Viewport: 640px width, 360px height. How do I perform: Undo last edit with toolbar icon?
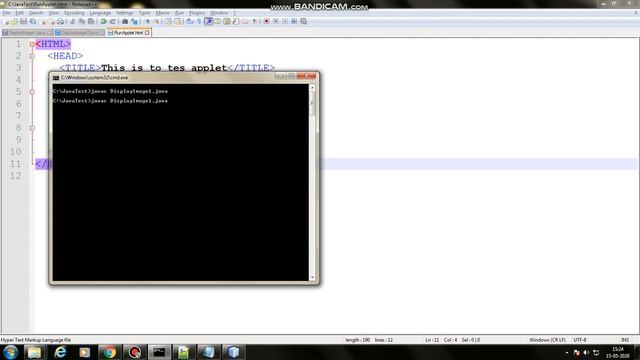103,21
